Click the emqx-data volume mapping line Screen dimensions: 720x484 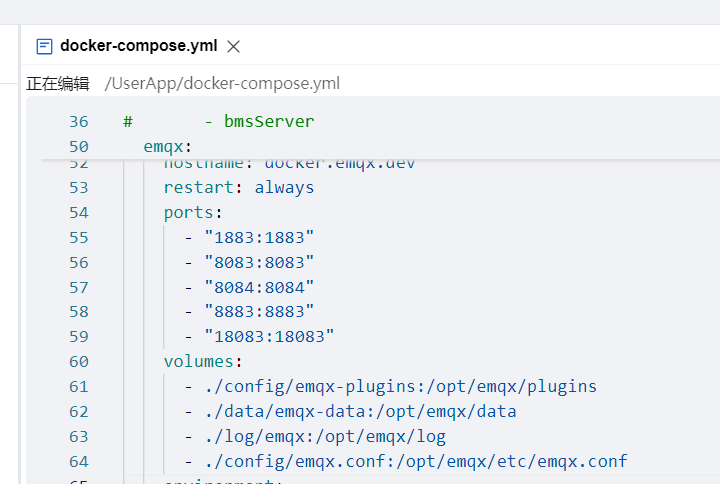[x=360, y=411]
